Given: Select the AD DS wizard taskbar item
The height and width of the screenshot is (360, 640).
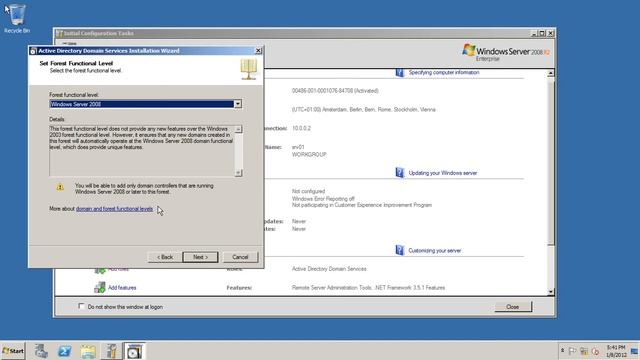Looking at the screenshot, I should click(134, 351).
